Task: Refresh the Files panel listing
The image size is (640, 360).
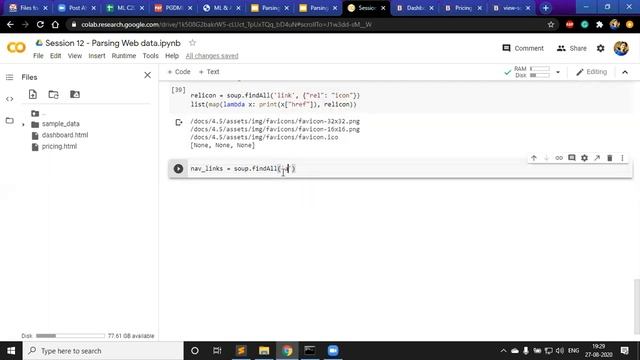Action: [53, 94]
